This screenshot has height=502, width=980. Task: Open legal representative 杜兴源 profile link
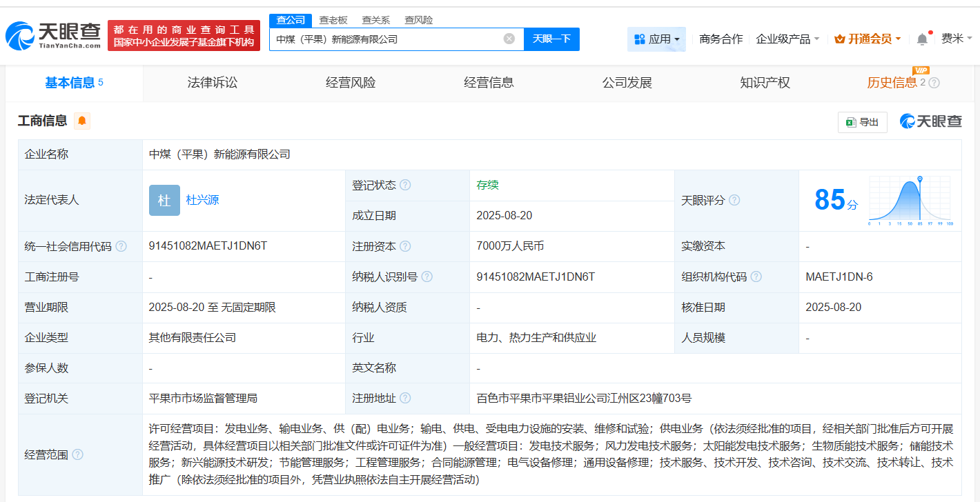(x=202, y=200)
